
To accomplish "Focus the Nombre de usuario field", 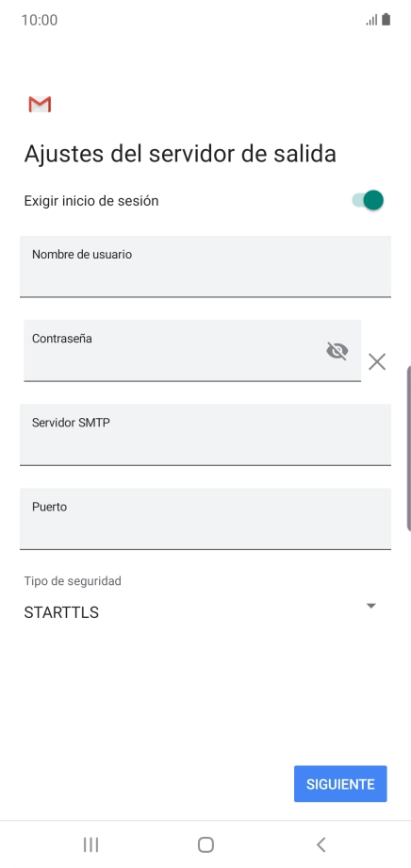I will coord(205,266).
